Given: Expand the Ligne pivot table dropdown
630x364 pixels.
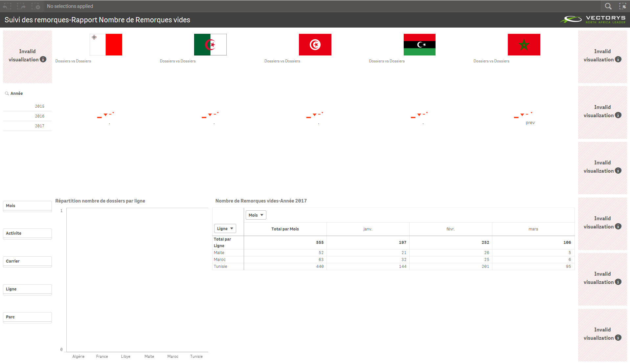Looking at the screenshot, I should pos(225,229).
